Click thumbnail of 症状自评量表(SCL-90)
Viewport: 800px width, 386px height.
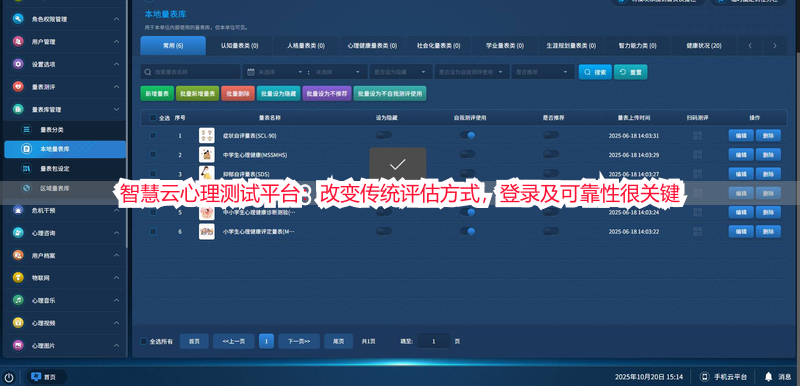coord(207,136)
